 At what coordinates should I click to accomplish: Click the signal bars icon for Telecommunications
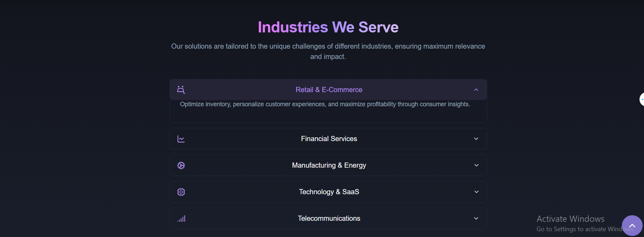click(x=181, y=219)
